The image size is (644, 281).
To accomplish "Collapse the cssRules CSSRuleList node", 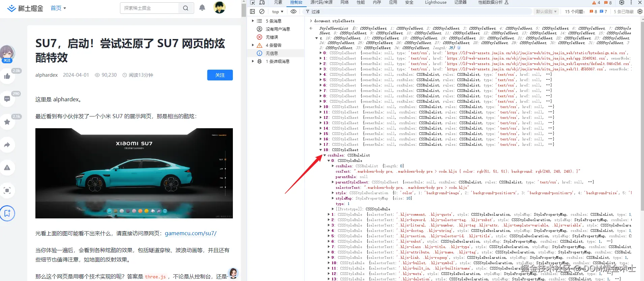I will 325,155.
